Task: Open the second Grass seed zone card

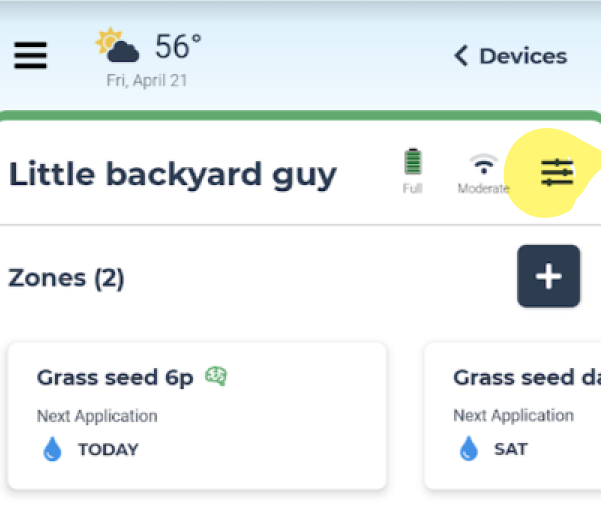Action: pyautogui.click(x=512, y=416)
